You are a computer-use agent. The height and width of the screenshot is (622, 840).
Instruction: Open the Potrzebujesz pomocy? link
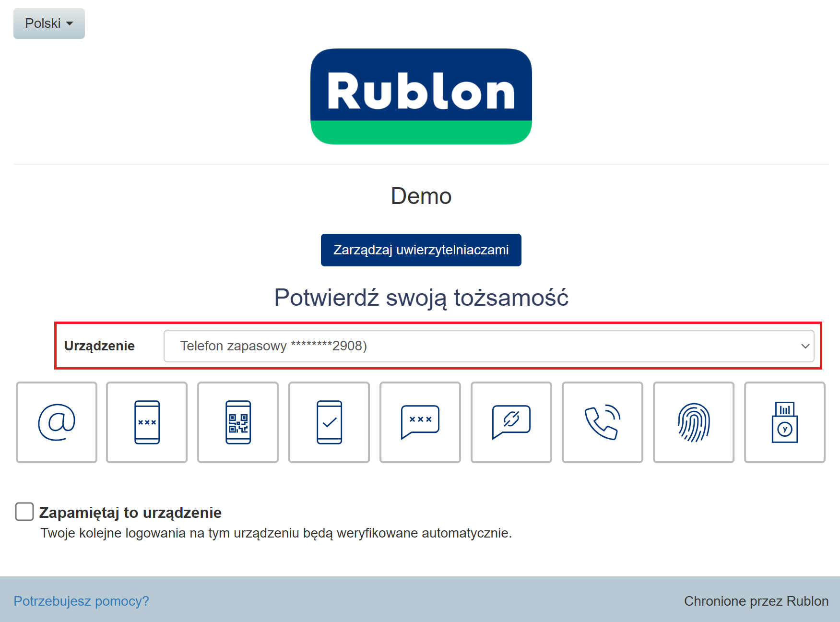pos(81,601)
